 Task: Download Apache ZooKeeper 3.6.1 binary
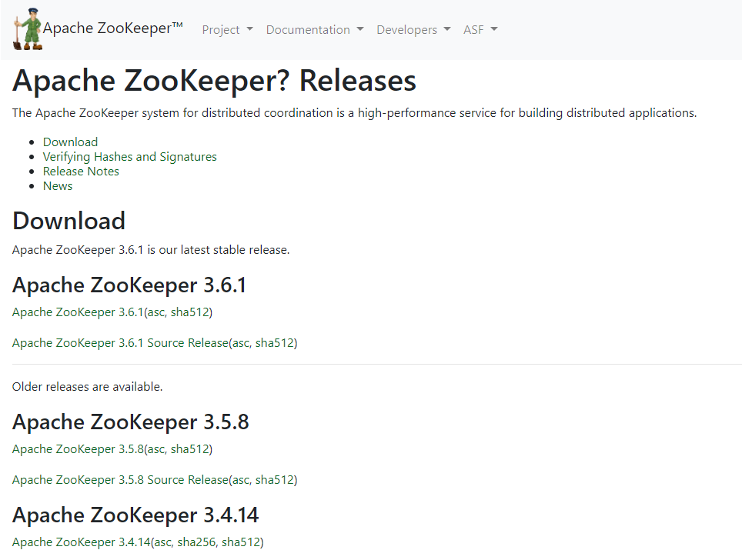(x=78, y=312)
